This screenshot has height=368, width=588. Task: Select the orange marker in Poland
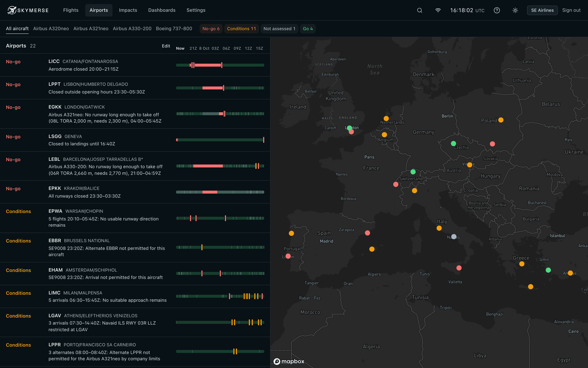pos(501,120)
